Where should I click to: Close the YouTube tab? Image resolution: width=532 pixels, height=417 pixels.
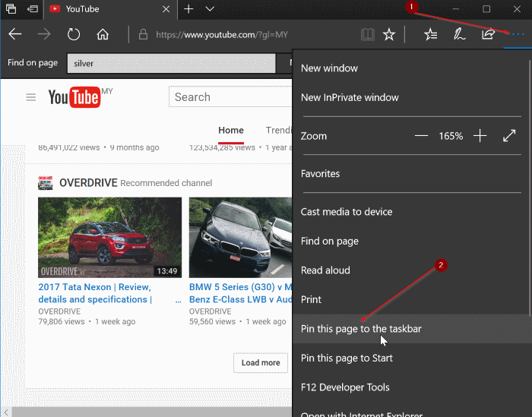click(x=166, y=9)
